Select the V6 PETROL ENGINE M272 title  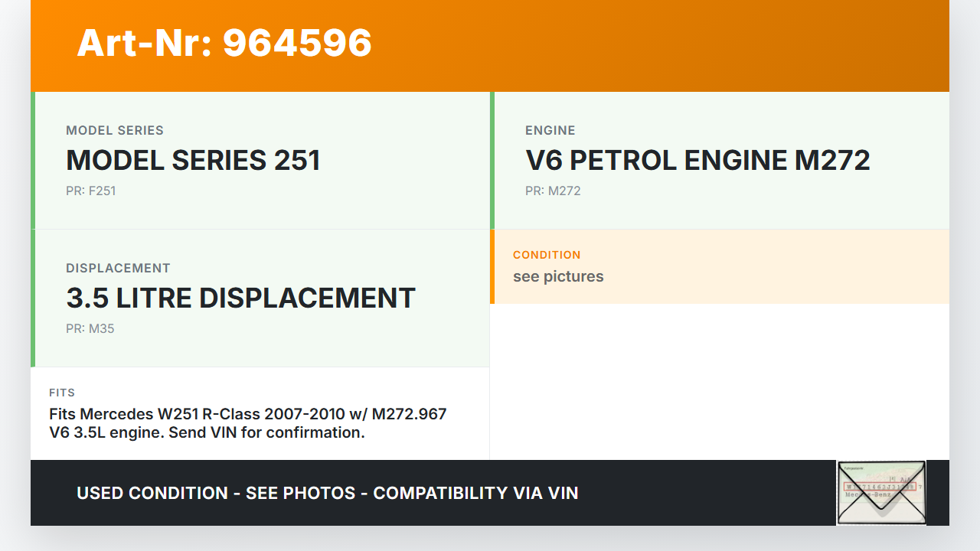coord(697,161)
